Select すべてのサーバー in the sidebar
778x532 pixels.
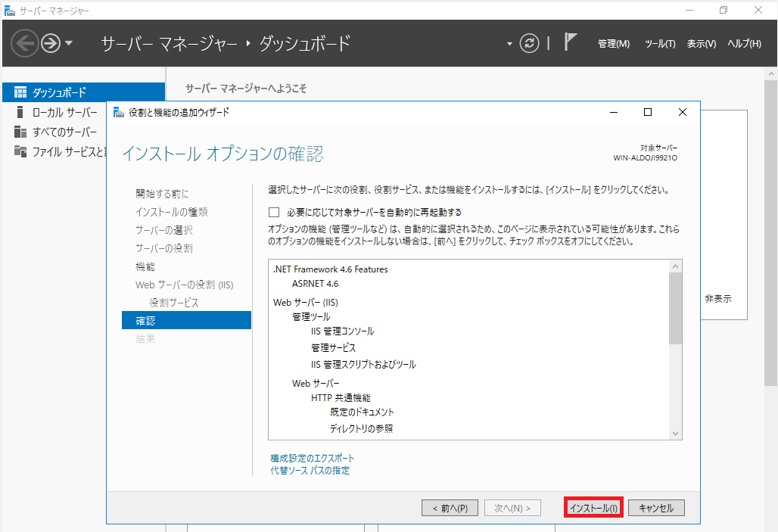64,132
